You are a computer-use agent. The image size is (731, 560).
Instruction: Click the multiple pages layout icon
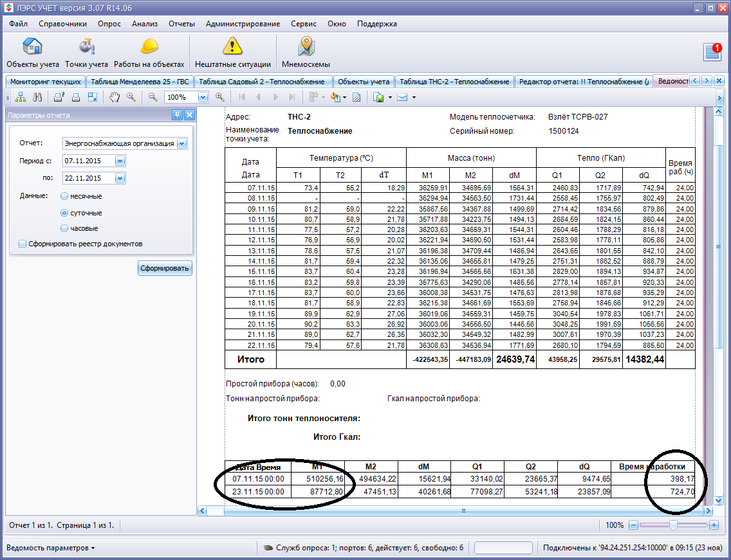point(314,97)
